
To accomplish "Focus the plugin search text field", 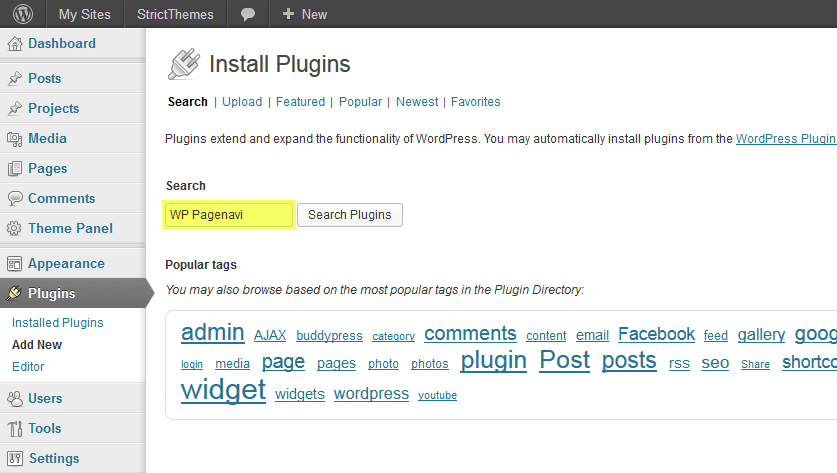I will 229,215.
